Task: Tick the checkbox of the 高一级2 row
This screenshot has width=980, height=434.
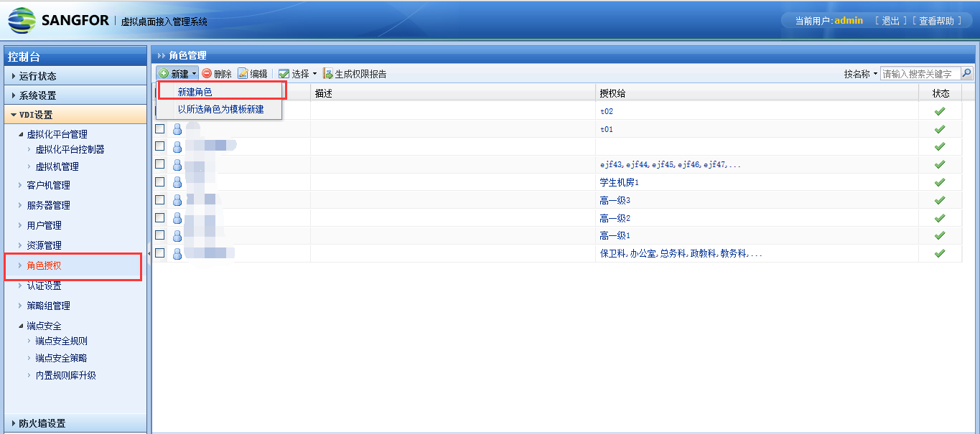Action: (159, 218)
